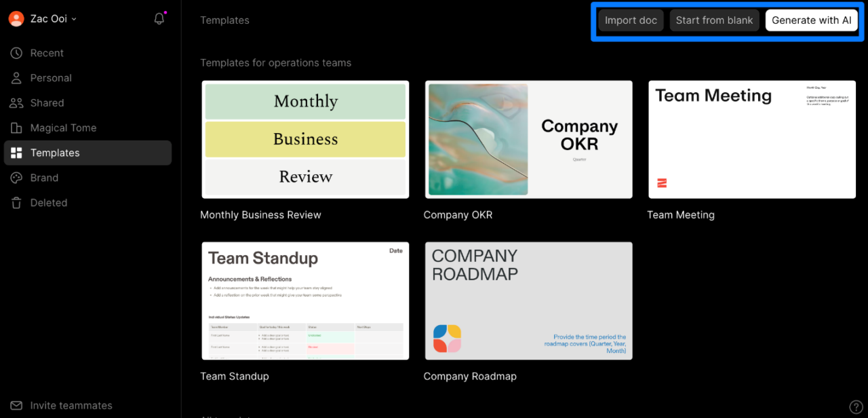This screenshot has width=868, height=418.
Task: Click the Shared people icon
Action: click(16, 103)
